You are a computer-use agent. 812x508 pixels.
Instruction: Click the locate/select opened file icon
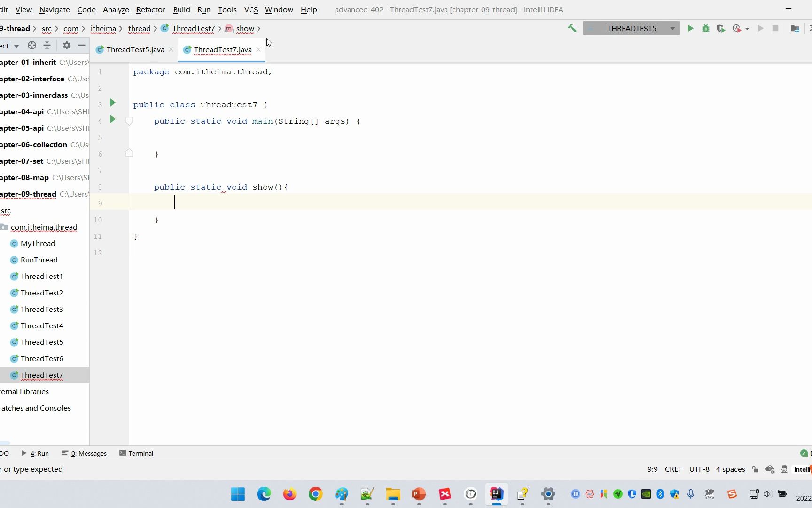(x=32, y=45)
